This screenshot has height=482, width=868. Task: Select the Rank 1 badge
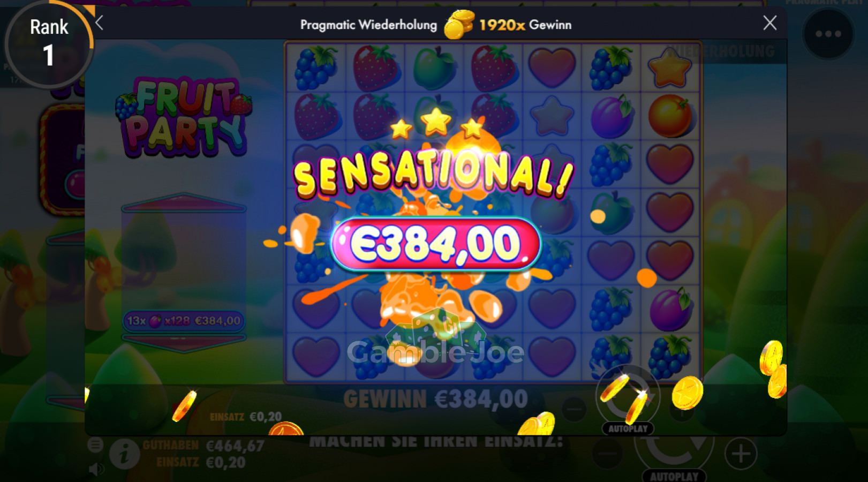point(49,43)
